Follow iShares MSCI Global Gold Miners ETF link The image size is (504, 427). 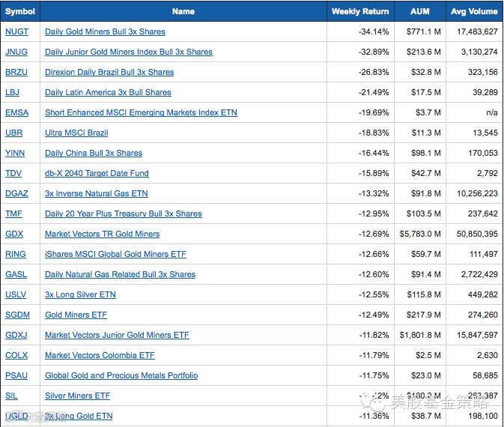click(116, 255)
